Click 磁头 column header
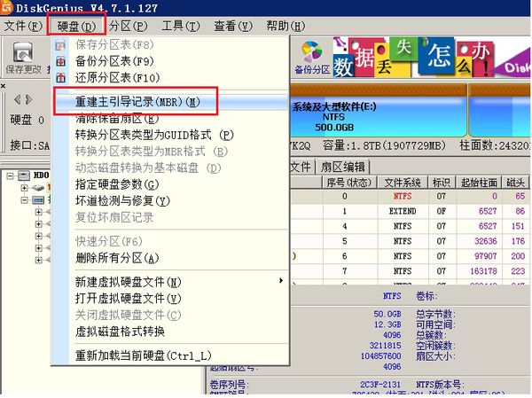 coord(515,183)
